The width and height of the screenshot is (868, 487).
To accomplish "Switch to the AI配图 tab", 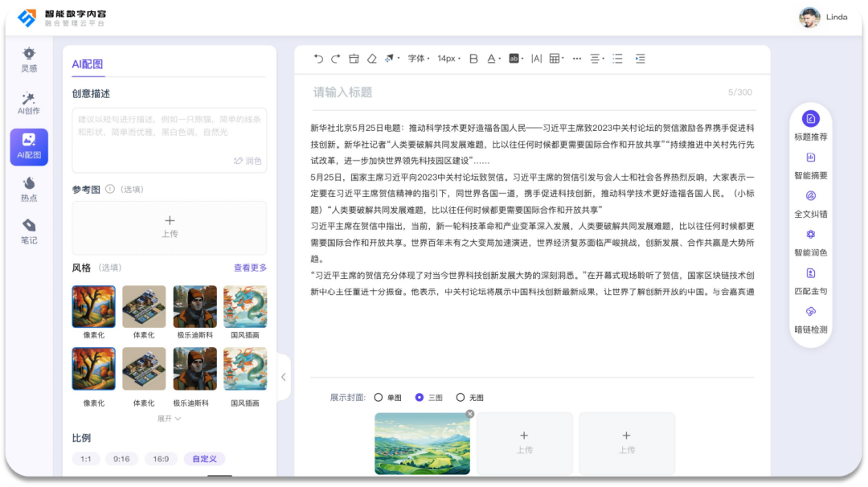I will [x=88, y=64].
